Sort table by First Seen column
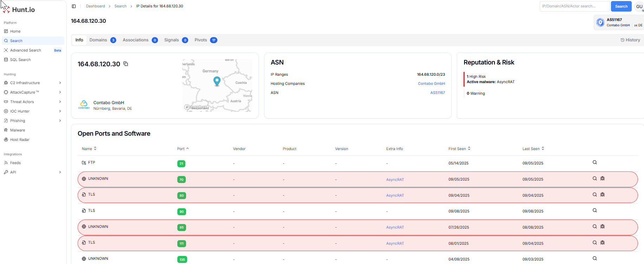This screenshot has height=264, width=644. [x=459, y=149]
